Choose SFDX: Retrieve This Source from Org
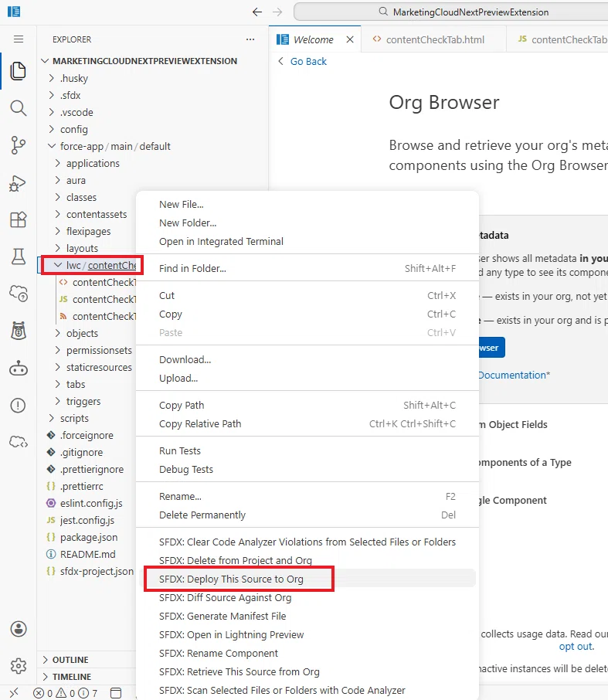 pos(239,672)
